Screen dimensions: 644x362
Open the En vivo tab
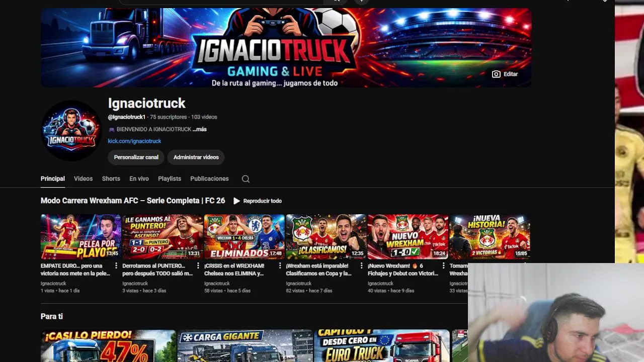click(x=139, y=178)
